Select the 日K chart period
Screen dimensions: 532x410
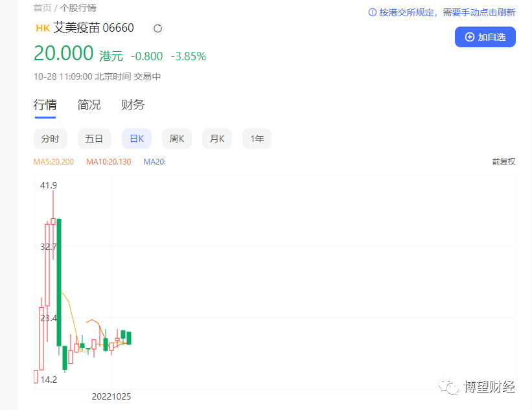click(x=137, y=139)
